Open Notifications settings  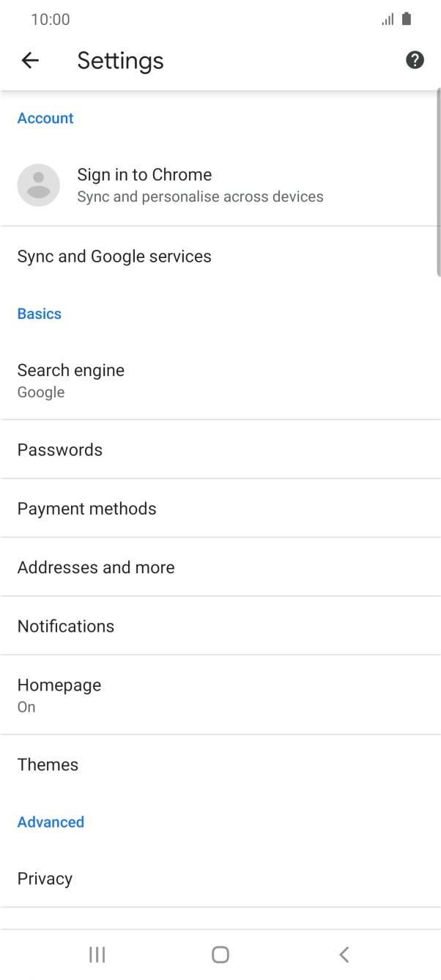[220, 625]
